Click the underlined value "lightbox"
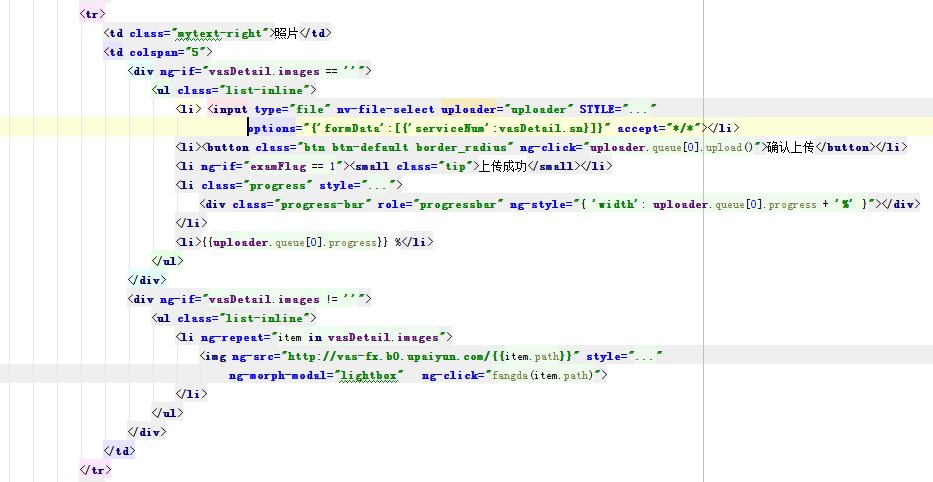Image resolution: width=933 pixels, height=482 pixels. (x=368, y=375)
